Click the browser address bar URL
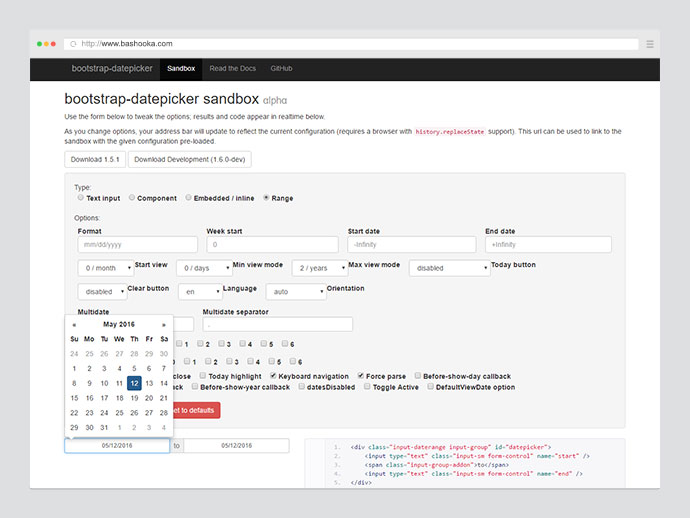The width and height of the screenshot is (690, 518). 127,44
